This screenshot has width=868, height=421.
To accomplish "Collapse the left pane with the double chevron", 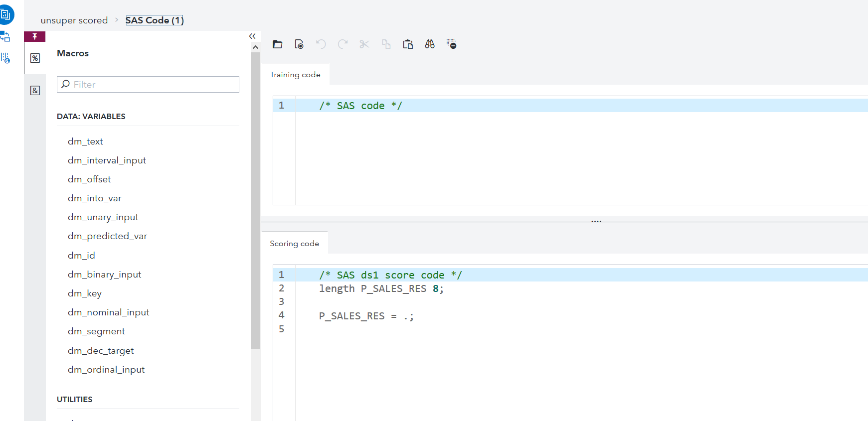I will (x=252, y=36).
